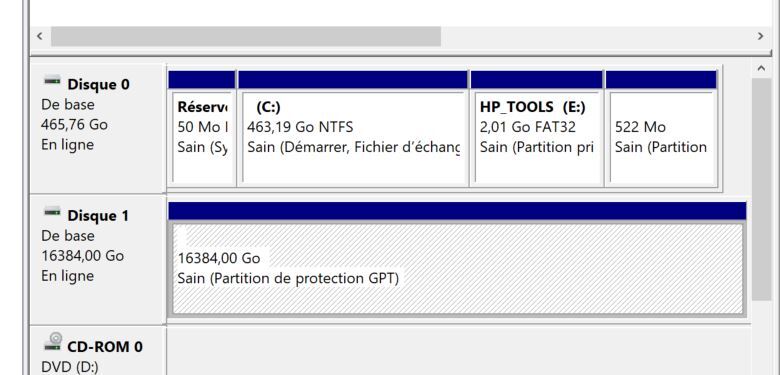Click the horizontal scrollbar left arrow
Viewport: 780px width, 375px height.
(x=40, y=36)
